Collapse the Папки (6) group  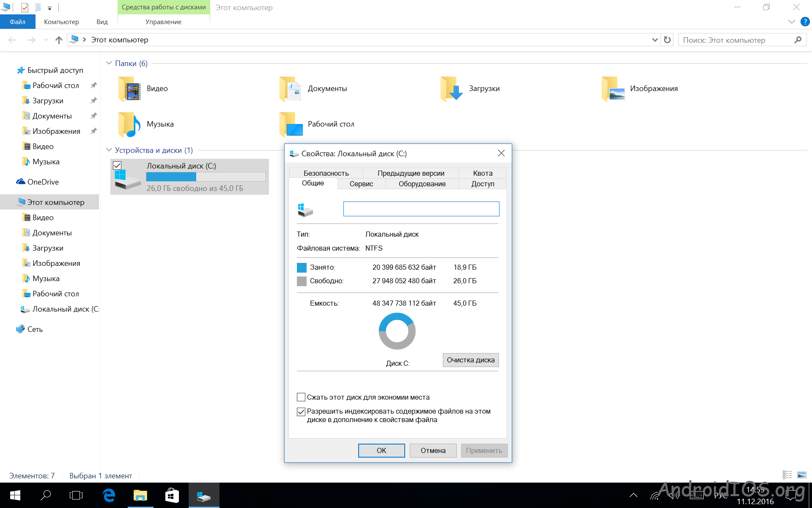109,63
